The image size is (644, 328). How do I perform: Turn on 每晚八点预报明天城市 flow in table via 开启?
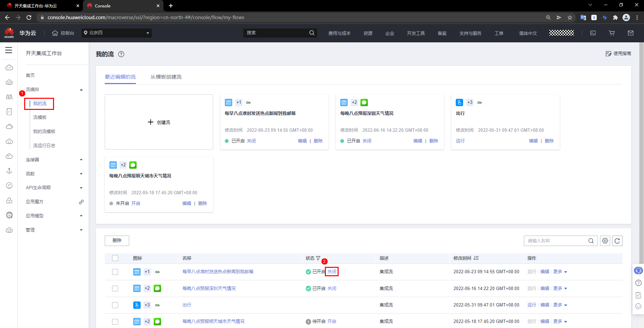click(x=332, y=321)
